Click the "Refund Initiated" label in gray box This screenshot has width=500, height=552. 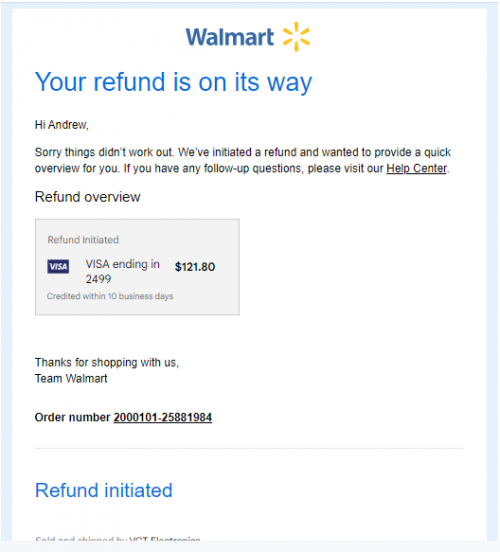coord(83,240)
